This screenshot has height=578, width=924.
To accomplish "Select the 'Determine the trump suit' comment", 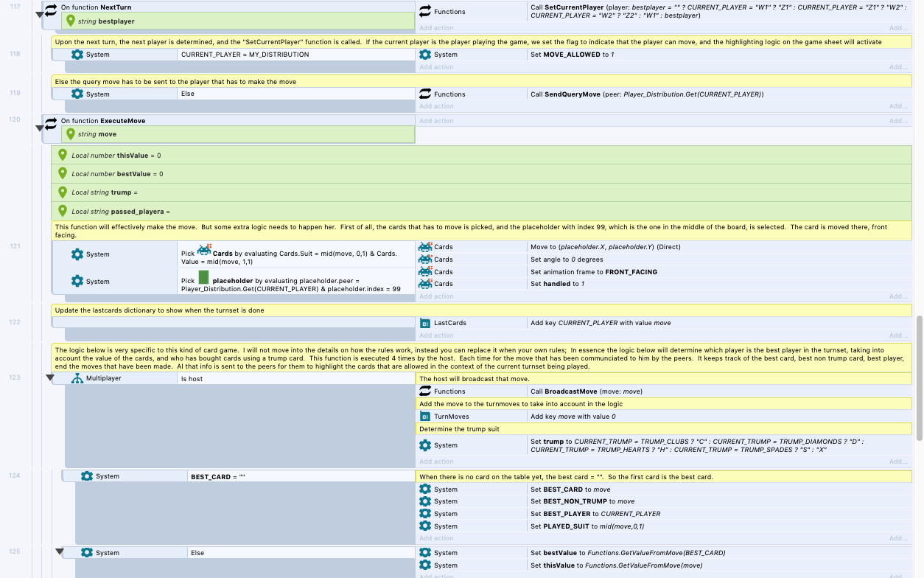I will 664,428.
